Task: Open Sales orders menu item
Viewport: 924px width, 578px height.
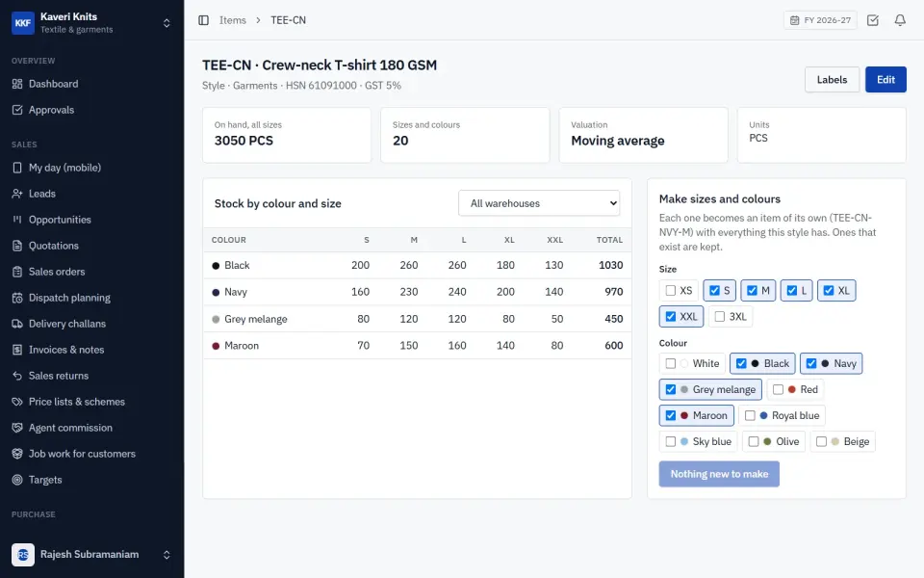Action: 92,272
